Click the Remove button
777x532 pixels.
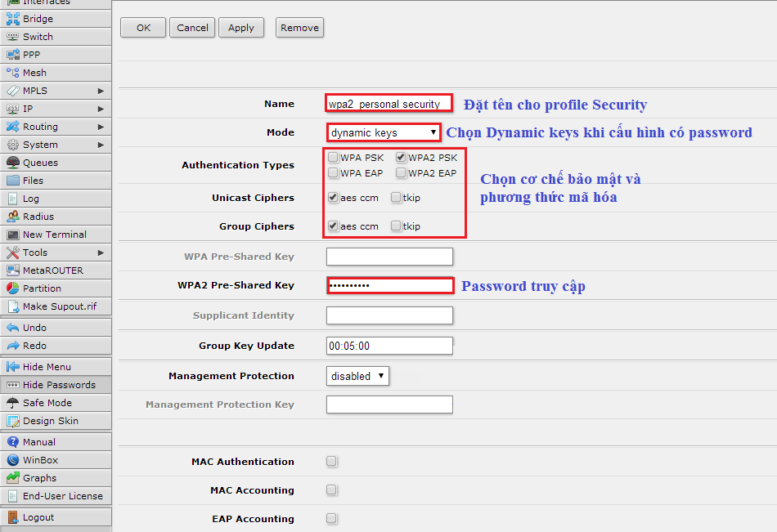pyautogui.click(x=299, y=28)
